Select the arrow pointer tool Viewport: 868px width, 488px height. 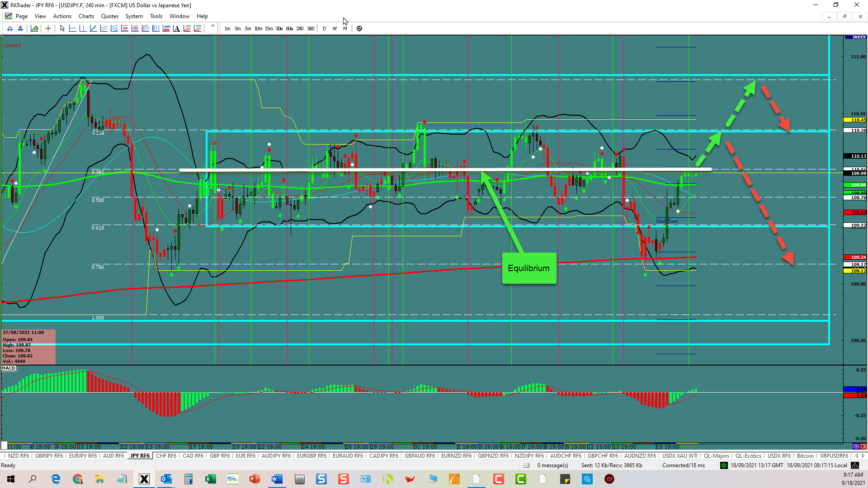pos(62,28)
